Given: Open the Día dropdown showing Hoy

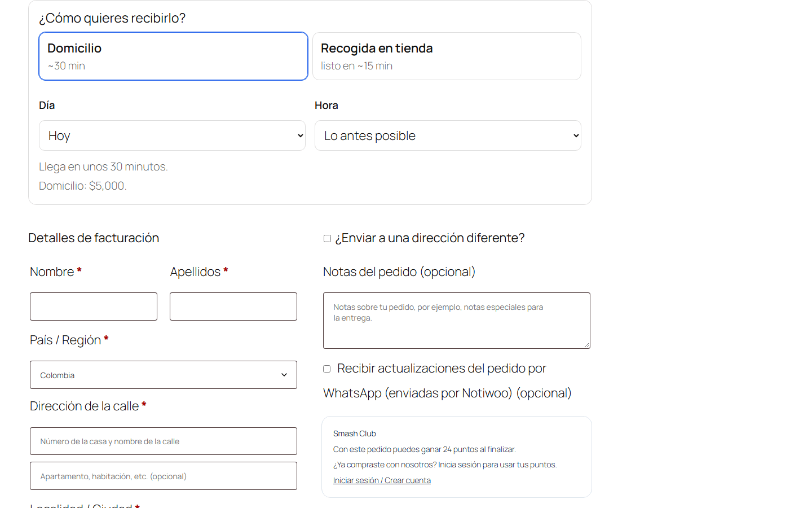Looking at the screenshot, I should tap(172, 135).
